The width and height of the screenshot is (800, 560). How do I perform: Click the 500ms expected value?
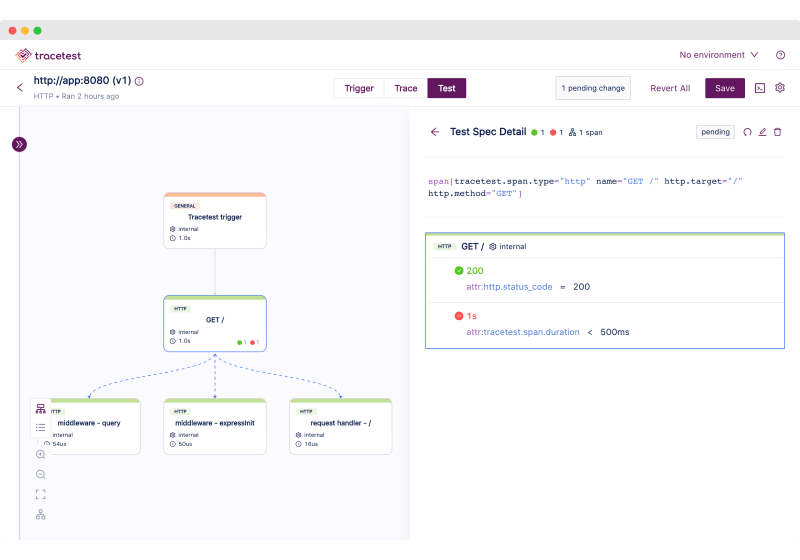click(x=614, y=332)
